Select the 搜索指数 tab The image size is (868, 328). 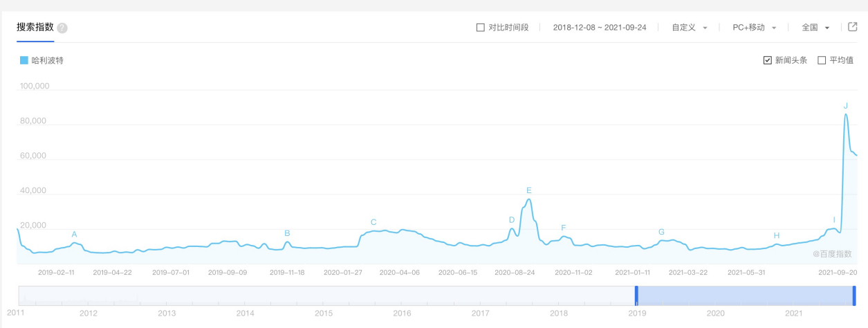(x=35, y=28)
